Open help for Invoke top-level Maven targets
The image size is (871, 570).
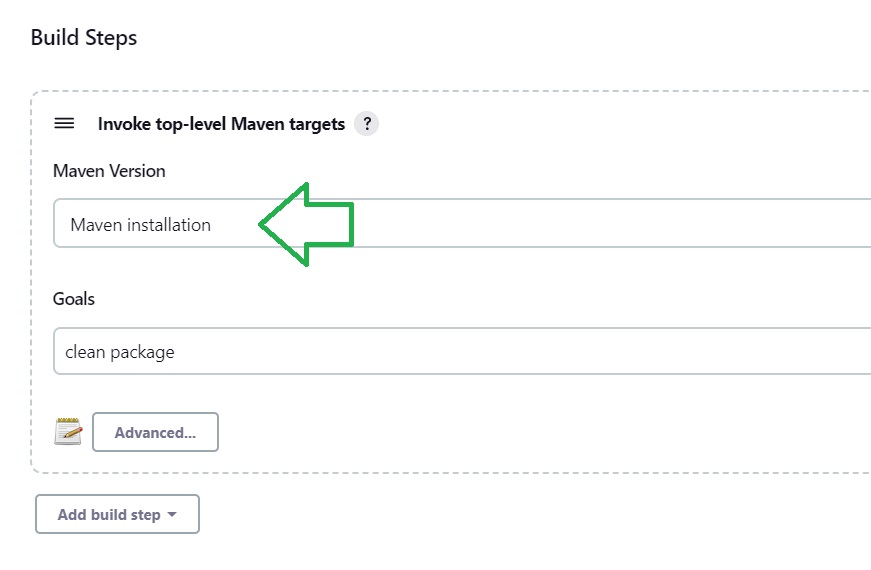point(367,123)
